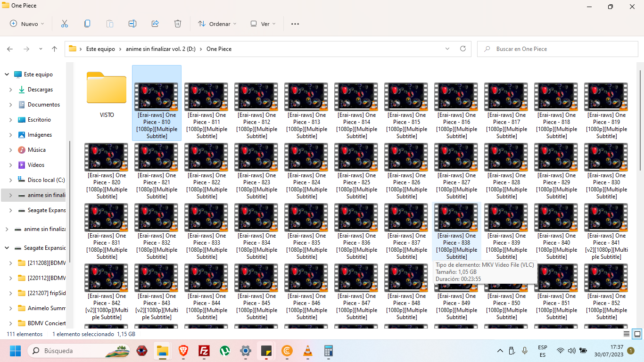Click the Wi-Fi network tray icon

[x=561, y=351]
